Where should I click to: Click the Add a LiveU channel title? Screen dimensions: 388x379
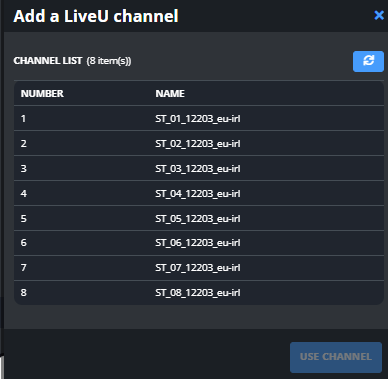coord(96,16)
